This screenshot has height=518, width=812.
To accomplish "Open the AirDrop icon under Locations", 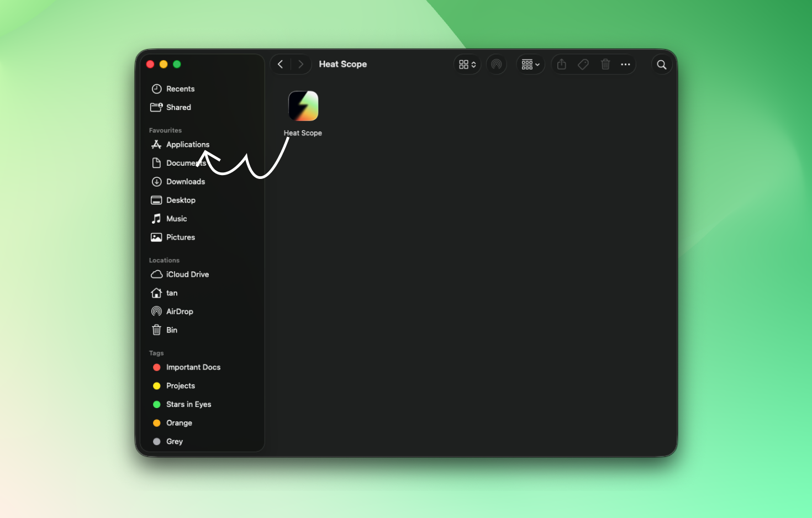I will click(x=157, y=311).
